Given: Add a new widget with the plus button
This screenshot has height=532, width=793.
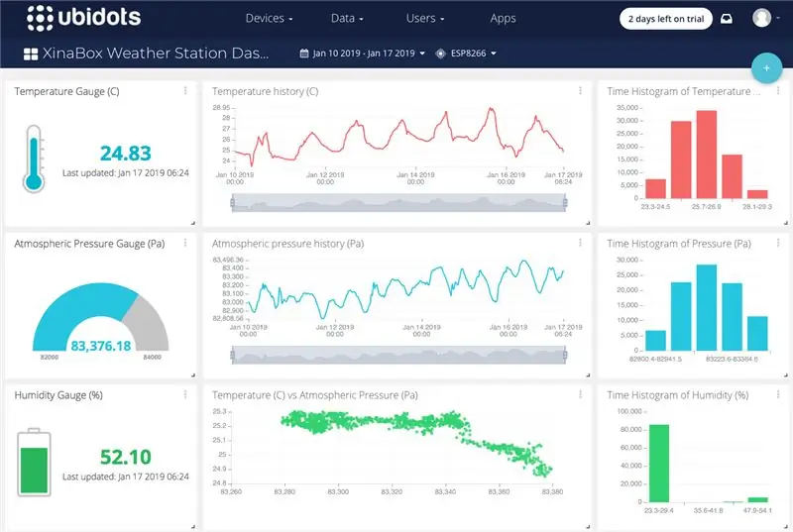Looking at the screenshot, I should click(766, 67).
